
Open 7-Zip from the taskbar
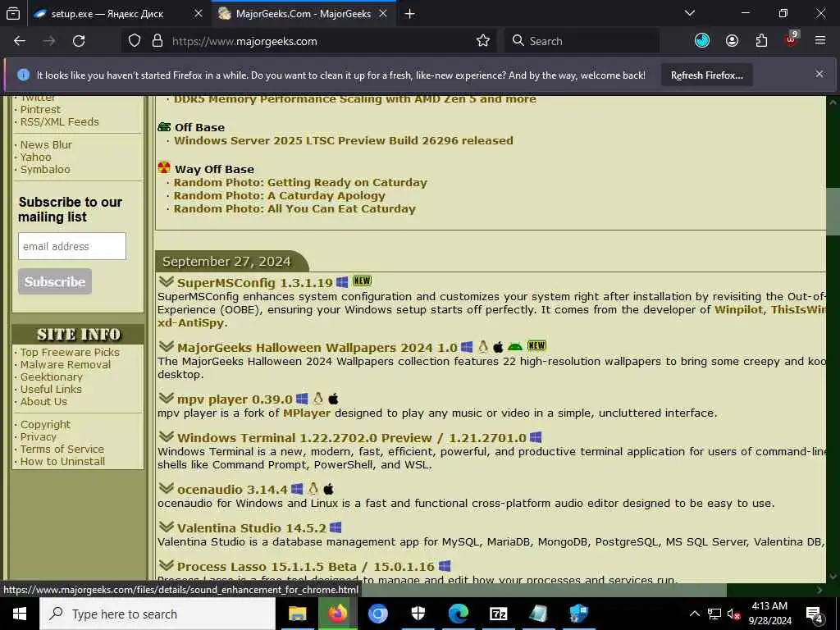pos(498,614)
